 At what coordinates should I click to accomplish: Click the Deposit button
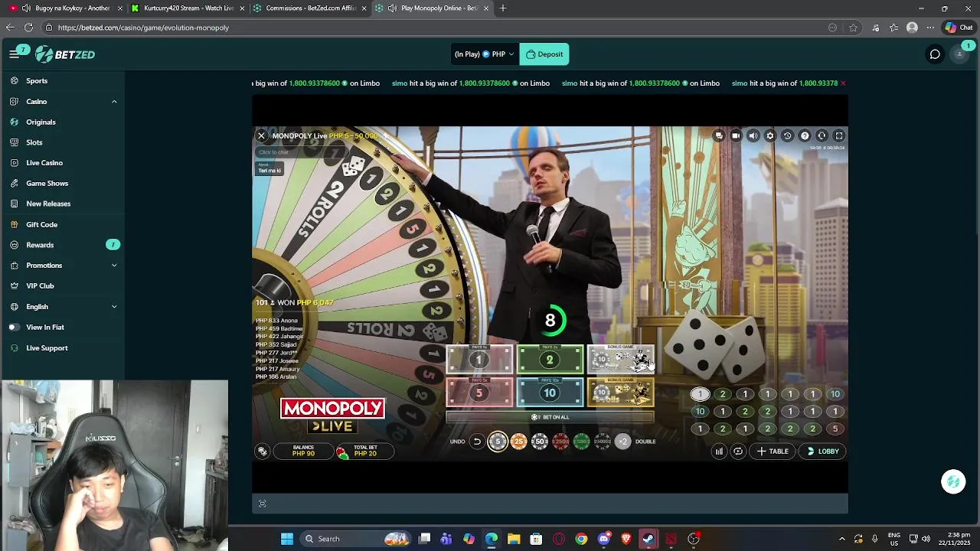coord(544,54)
